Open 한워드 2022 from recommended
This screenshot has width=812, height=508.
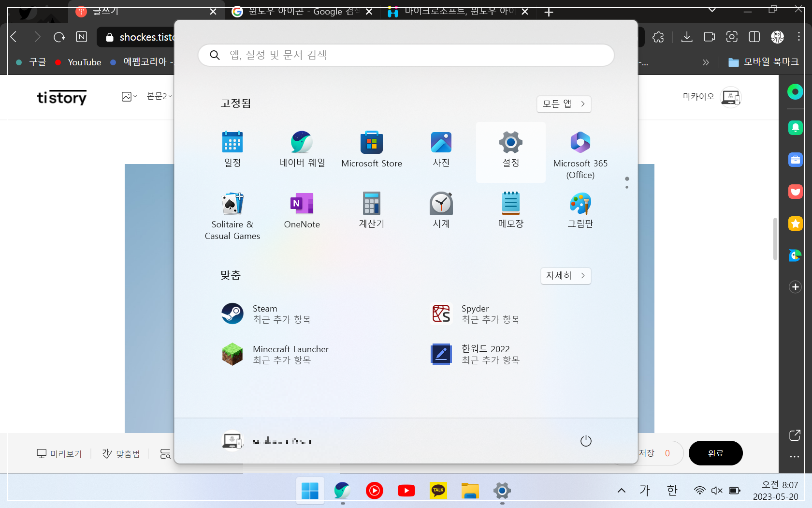[x=476, y=354]
